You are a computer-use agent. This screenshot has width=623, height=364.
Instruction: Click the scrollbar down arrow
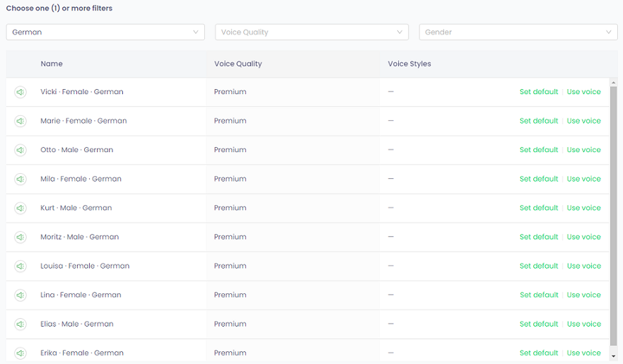click(614, 356)
